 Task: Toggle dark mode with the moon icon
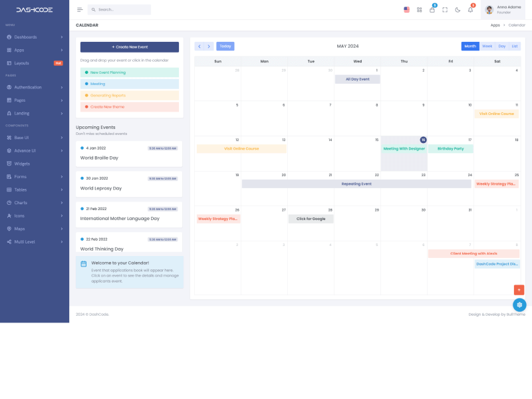[x=458, y=9]
